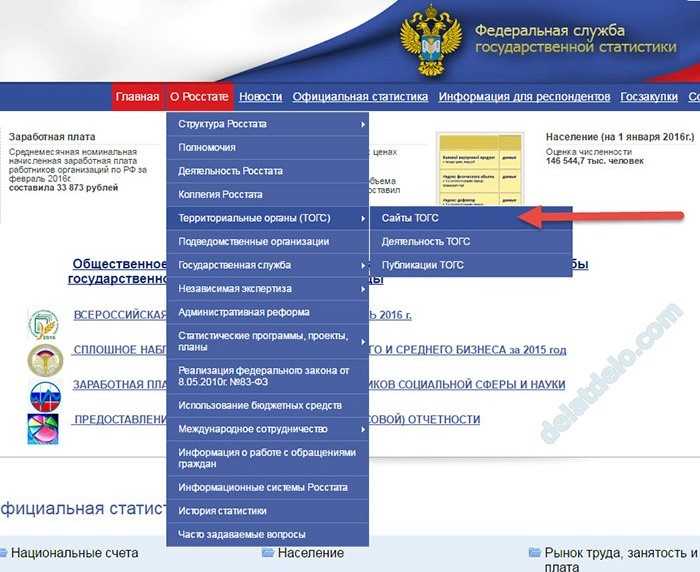Click the yellow statistics table thumbnail
This screenshot has width=700, height=572.
pyautogui.click(x=480, y=169)
